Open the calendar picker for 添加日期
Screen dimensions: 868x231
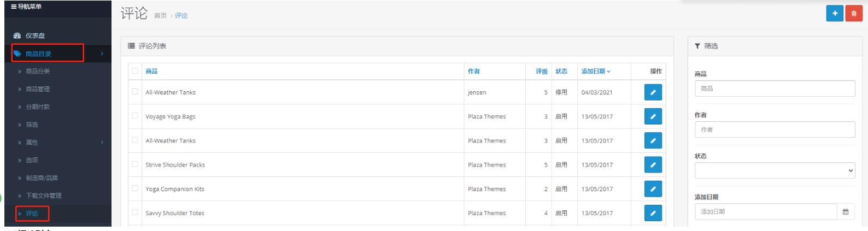[x=846, y=212]
